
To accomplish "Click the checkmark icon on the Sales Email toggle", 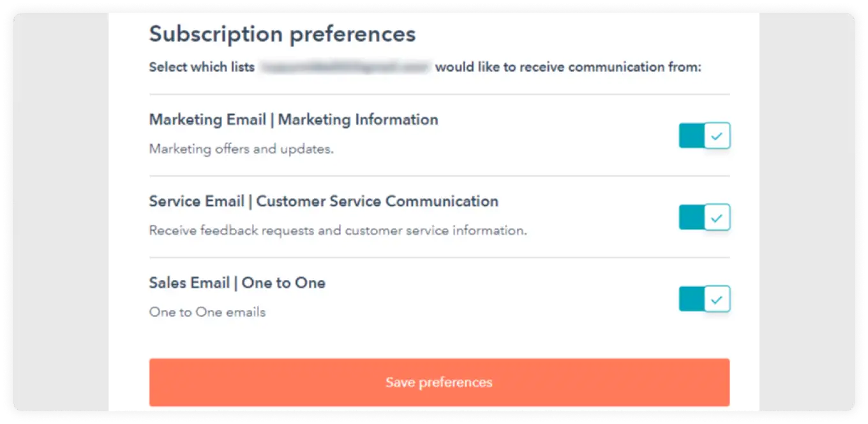I will [x=717, y=298].
